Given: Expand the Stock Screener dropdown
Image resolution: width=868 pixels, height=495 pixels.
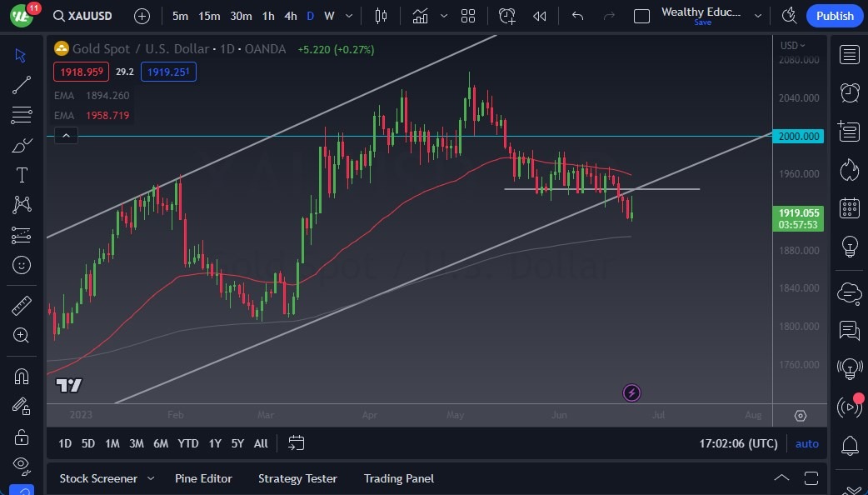Looking at the screenshot, I should (151, 478).
